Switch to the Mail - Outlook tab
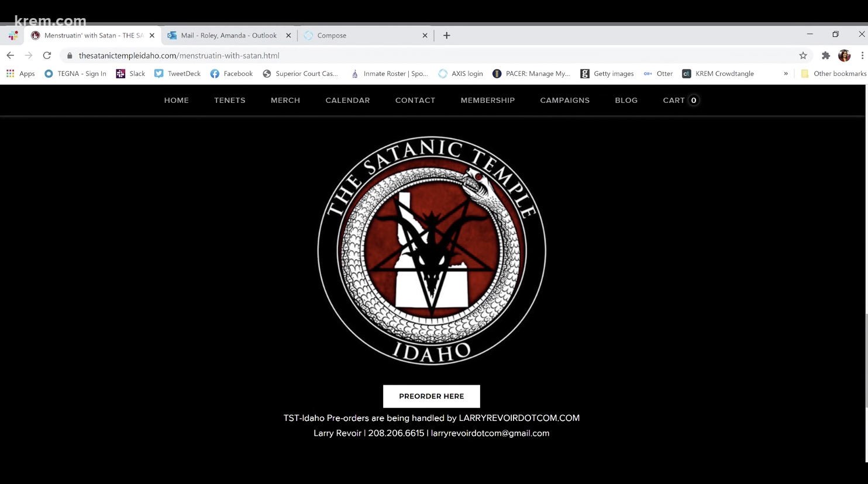 [x=229, y=36]
